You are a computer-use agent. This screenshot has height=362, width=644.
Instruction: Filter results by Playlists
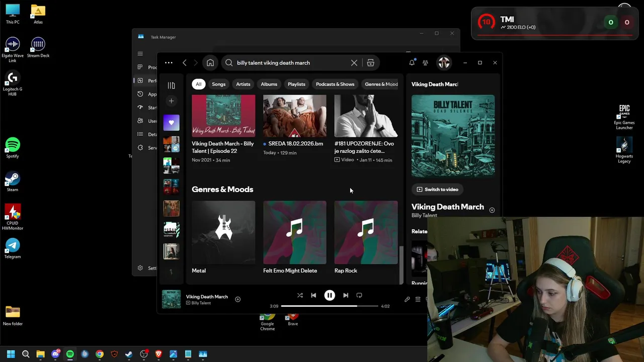(x=296, y=84)
